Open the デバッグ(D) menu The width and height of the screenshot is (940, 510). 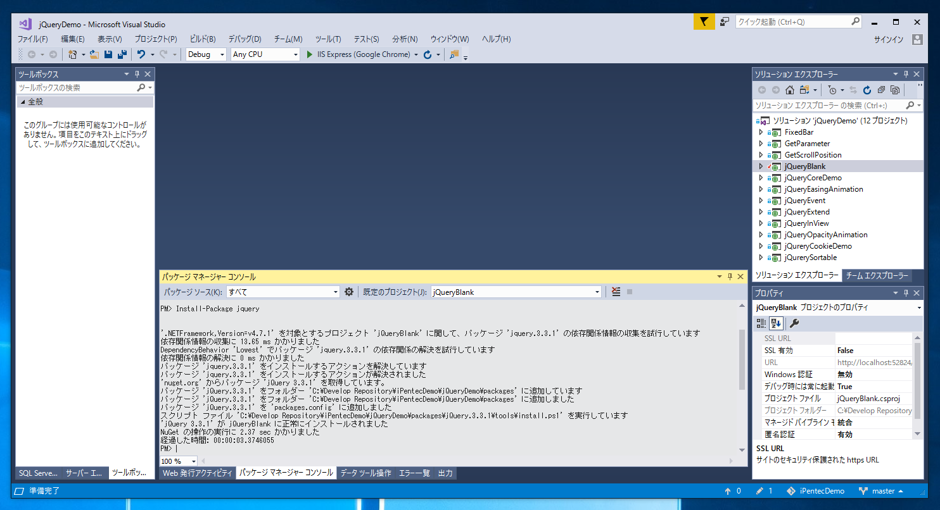(245, 39)
